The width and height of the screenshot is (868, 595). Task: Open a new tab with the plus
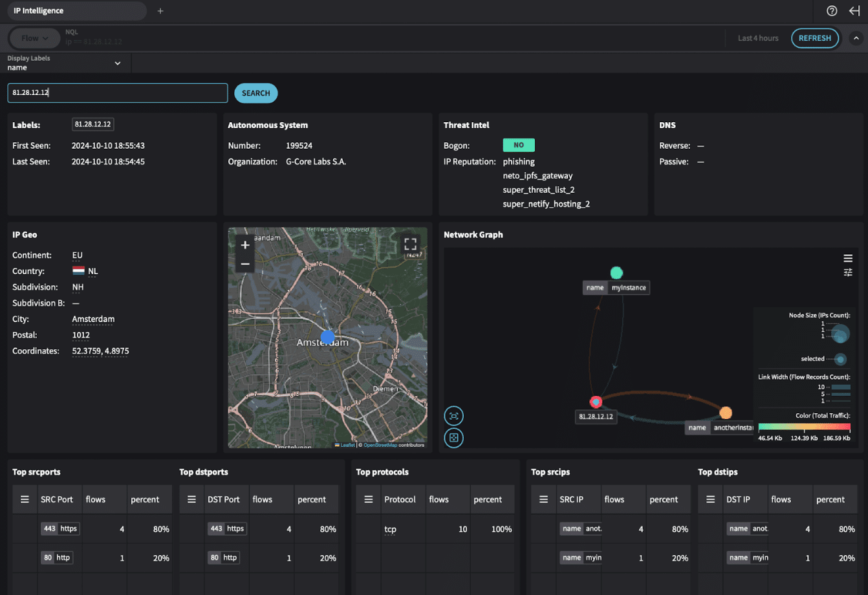tap(160, 11)
